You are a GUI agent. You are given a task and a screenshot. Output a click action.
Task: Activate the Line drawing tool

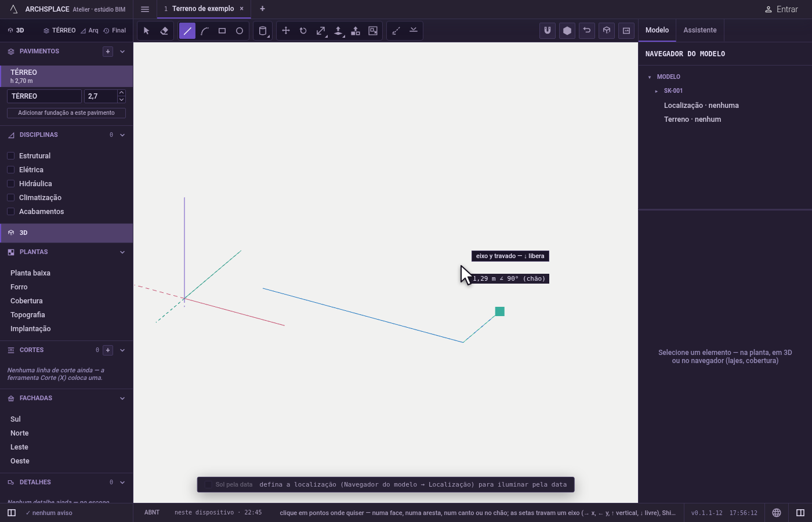pos(187,31)
